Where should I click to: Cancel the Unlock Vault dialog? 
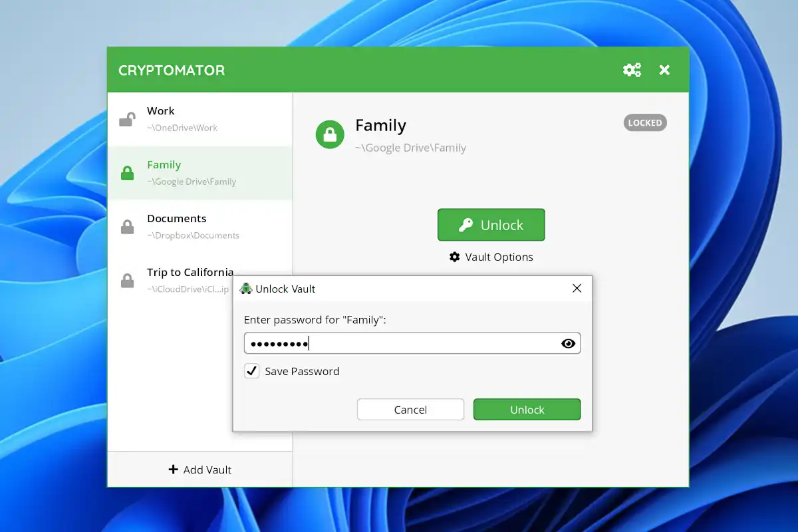click(410, 410)
